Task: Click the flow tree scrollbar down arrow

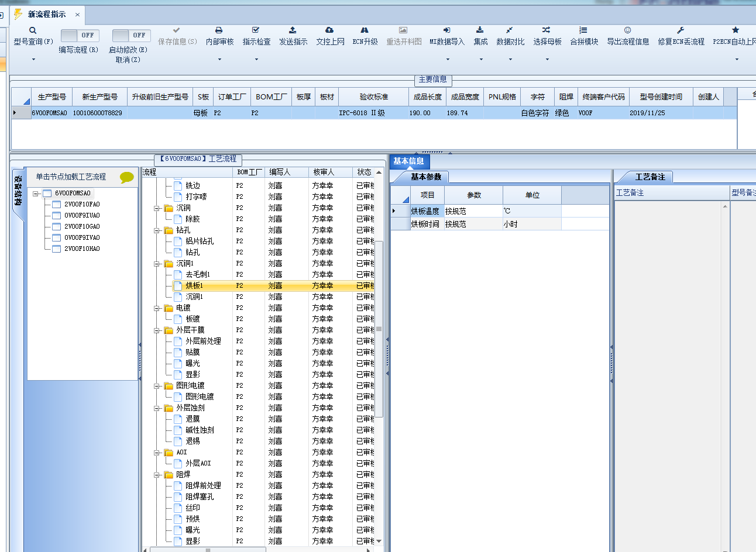Action: [x=379, y=541]
